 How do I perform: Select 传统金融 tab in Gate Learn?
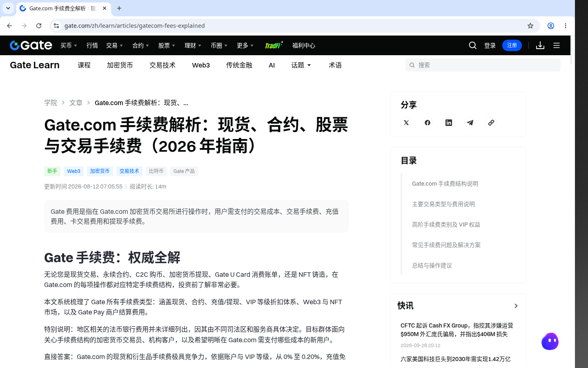(239, 65)
